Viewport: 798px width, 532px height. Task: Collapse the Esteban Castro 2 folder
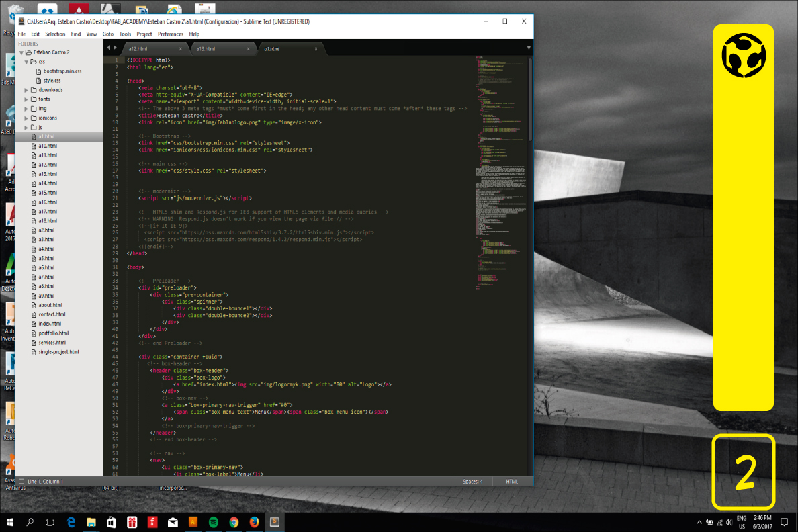(x=21, y=52)
